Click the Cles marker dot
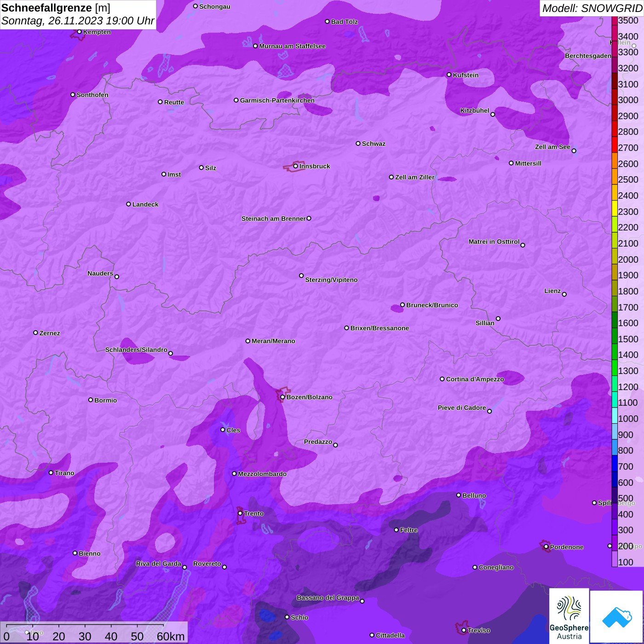The image size is (644, 644). (x=223, y=430)
